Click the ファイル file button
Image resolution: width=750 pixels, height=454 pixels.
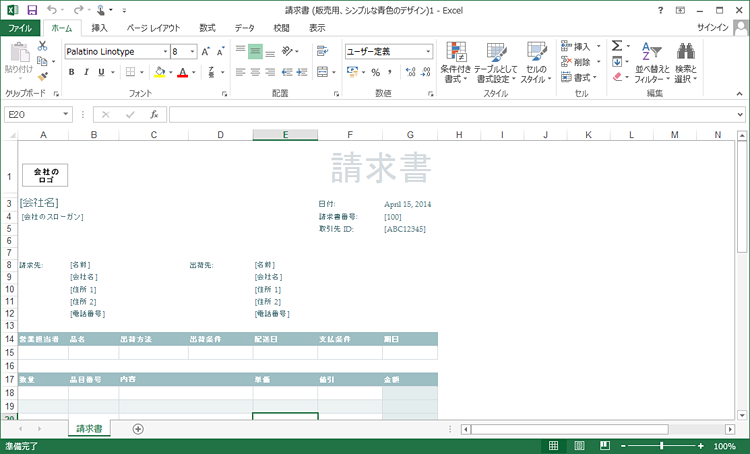coord(21,28)
